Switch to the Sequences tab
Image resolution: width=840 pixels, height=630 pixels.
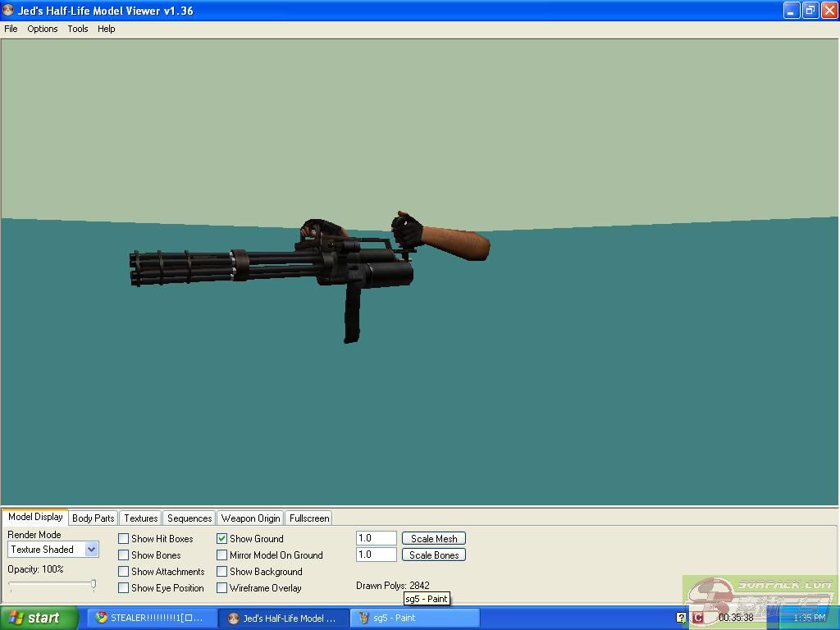click(x=189, y=518)
